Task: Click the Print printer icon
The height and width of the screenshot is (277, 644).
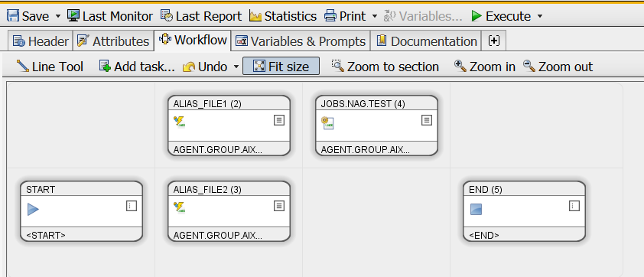Action: [330, 16]
